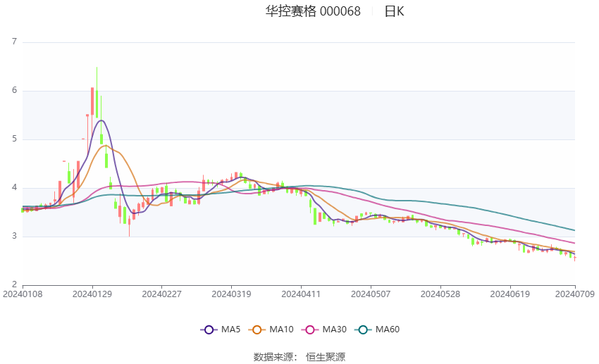Toggle the MA10 legend series
This screenshot has height=364, width=599.
271,330
